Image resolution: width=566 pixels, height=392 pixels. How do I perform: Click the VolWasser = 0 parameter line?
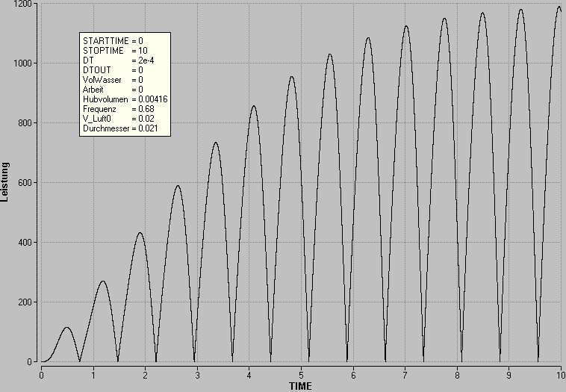(x=113, y=80)
